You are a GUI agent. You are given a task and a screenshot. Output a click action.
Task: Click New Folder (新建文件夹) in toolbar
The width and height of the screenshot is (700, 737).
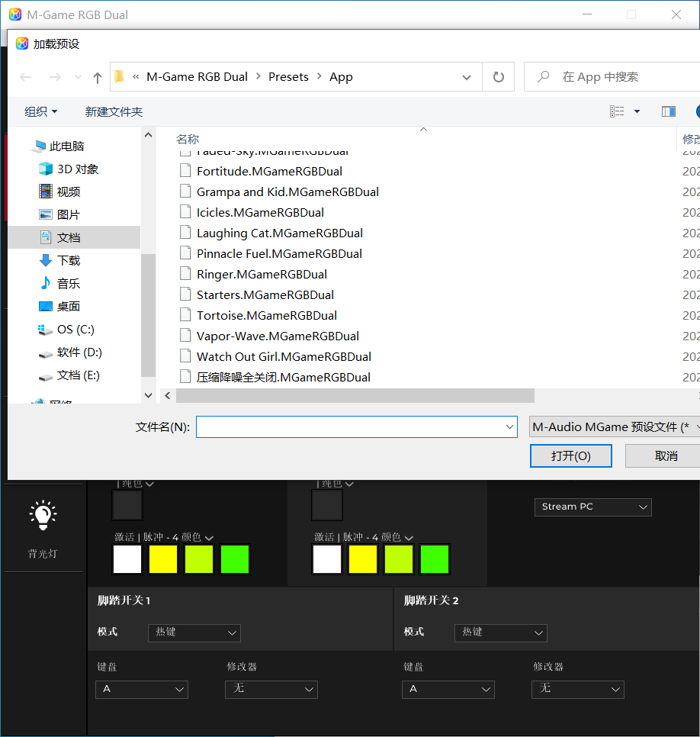click(114, 111)
